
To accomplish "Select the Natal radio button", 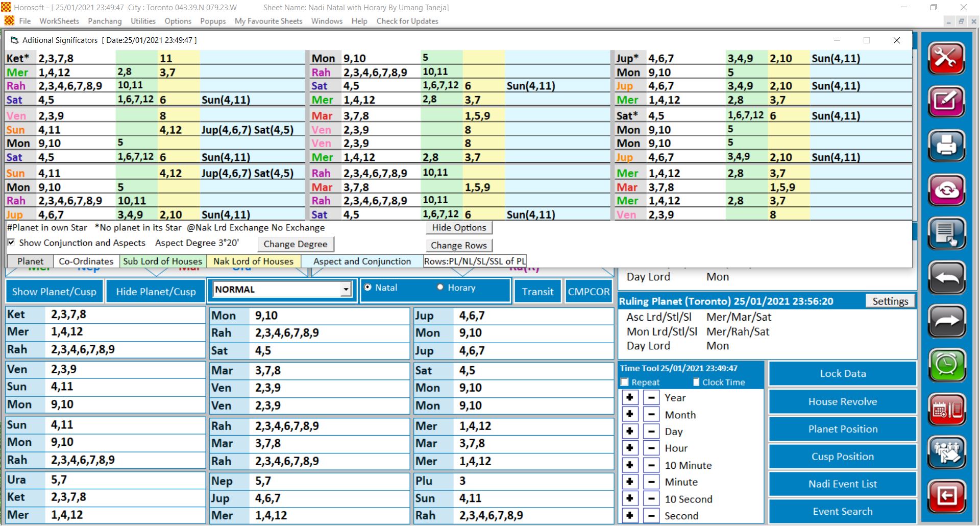I will 367,288.
